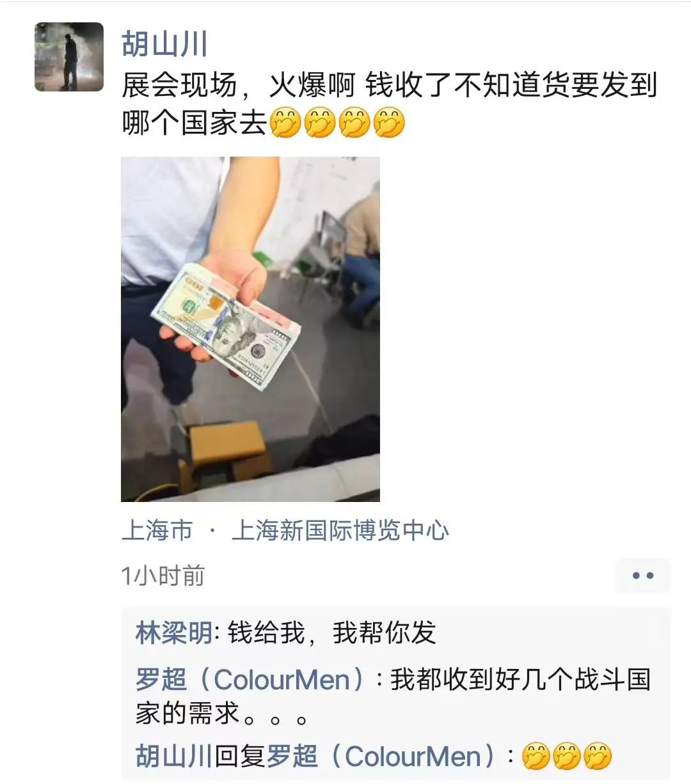Screen dimensions: 691x784
Task: Click the last thinking emoji in post text
Action: (389, 123)
